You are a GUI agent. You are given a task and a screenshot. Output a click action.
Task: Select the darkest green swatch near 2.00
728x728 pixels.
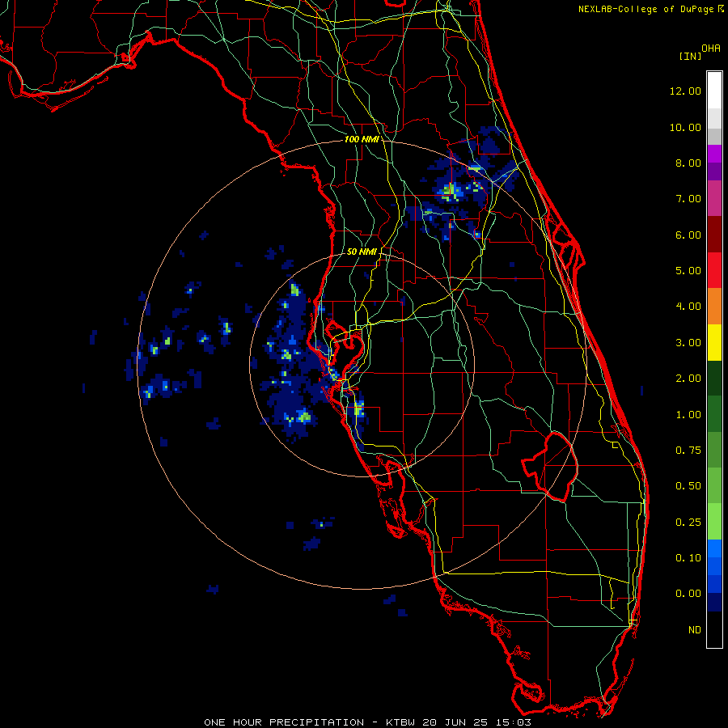[714, 378]
